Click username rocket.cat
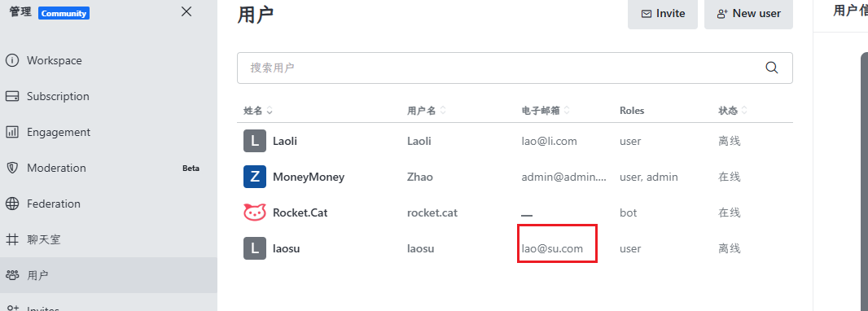Screen dimensions: 868x311 [x=432, y=212]
